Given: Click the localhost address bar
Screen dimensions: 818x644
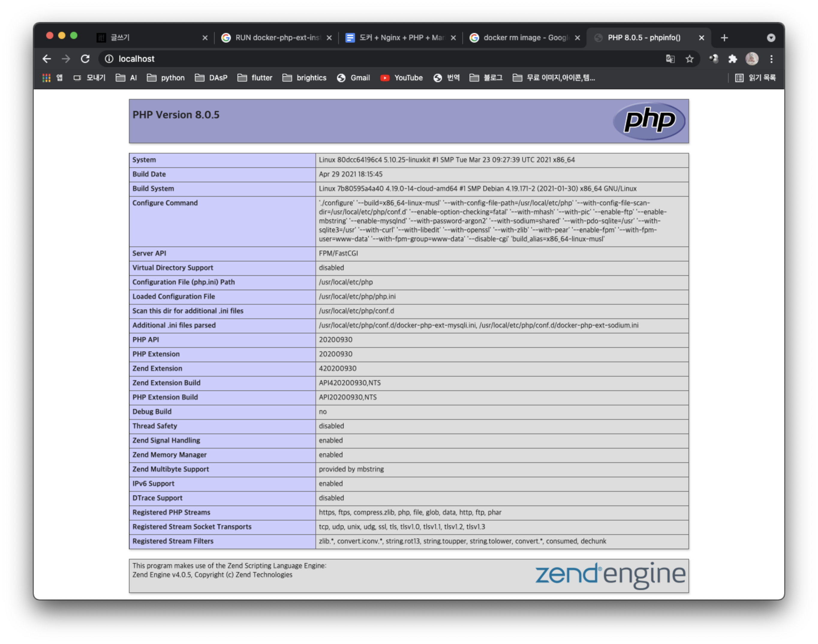Looking at the screenshot, I should click(x=377, y=59).
